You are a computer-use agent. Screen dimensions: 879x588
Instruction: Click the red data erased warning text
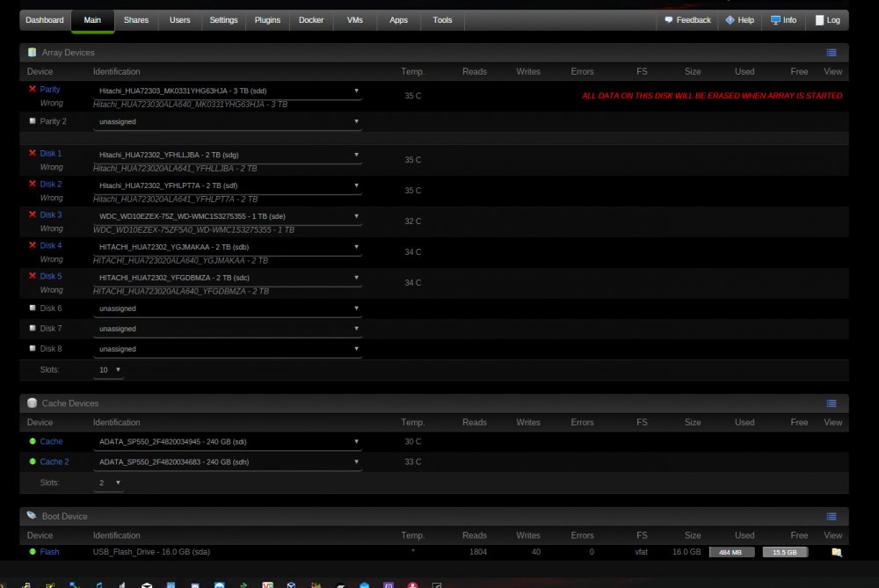712,96
